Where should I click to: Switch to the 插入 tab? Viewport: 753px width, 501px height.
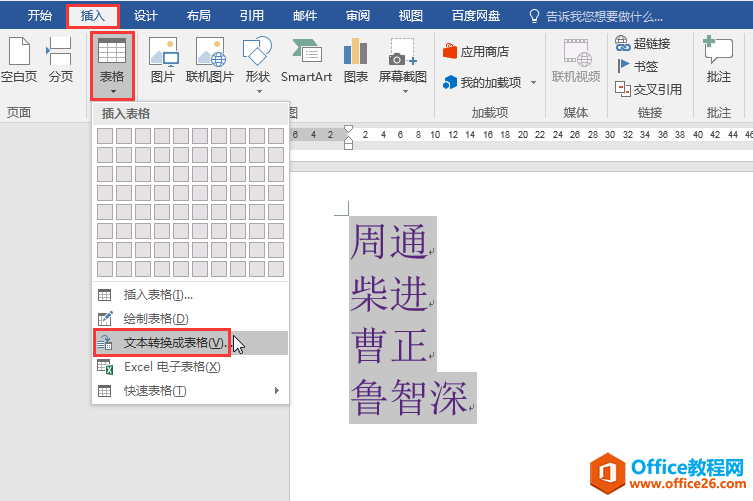[x=92, y=16]
